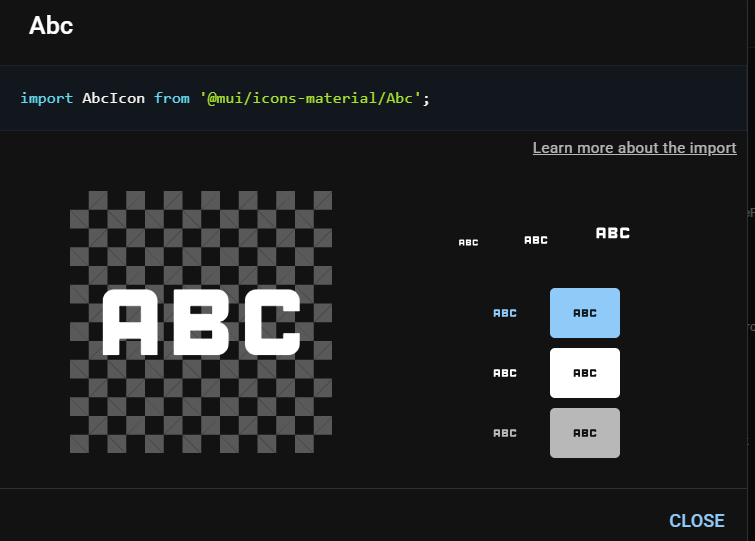This screenshot has height=541, width=755.
Task: Click the '@mui/icons-material/Abc' string in the code
Action: [310, 98]
